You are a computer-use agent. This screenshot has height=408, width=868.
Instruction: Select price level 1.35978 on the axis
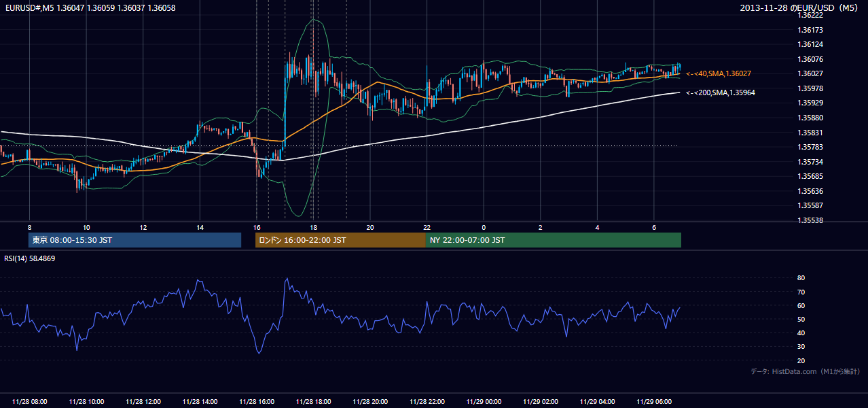[x=810, y=88]
